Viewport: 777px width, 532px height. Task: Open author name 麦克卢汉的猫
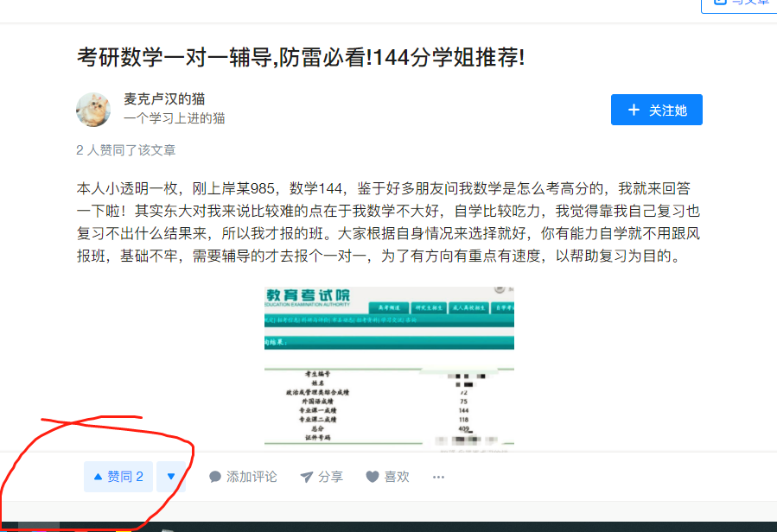click(x=164, y=99)
